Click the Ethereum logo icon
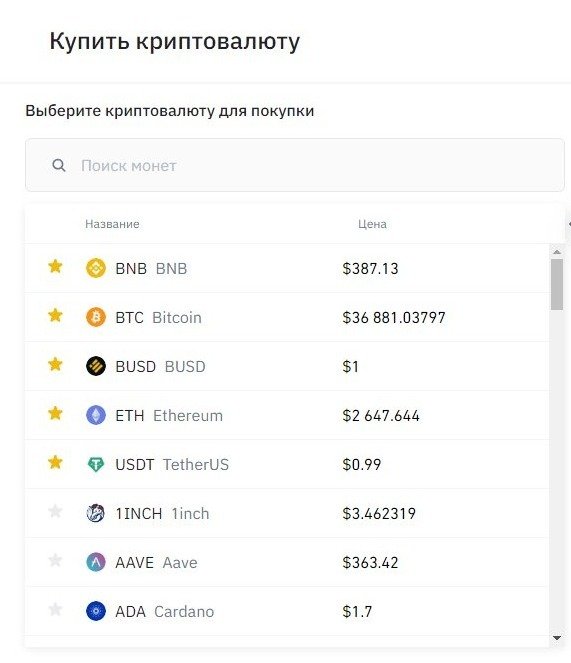The image size is (571, 663). coord(96,415)
